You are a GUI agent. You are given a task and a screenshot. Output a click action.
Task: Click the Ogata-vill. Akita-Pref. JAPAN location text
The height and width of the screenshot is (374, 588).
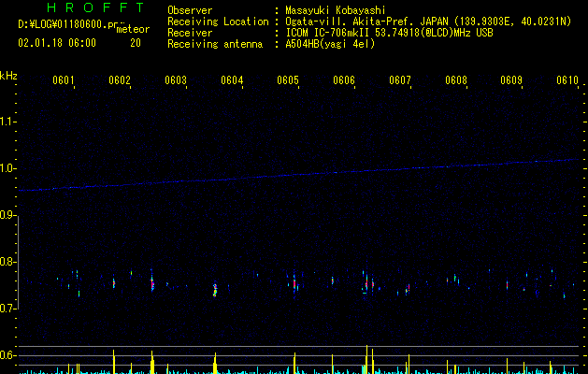[x=428, y=22]
